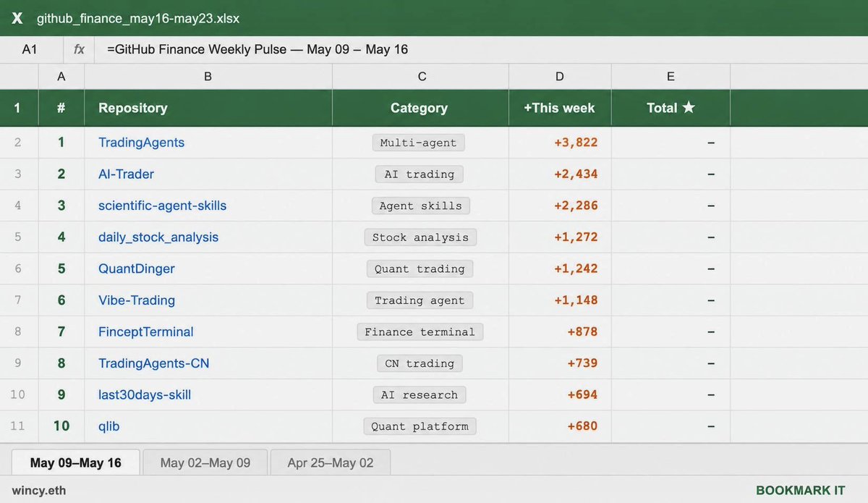Click the Repository header cell
868x503 pixels.
coord(208,108)
